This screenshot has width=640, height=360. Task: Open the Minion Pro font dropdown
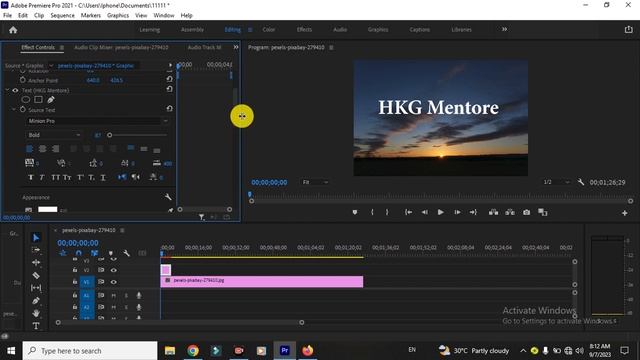coord(97,121)
